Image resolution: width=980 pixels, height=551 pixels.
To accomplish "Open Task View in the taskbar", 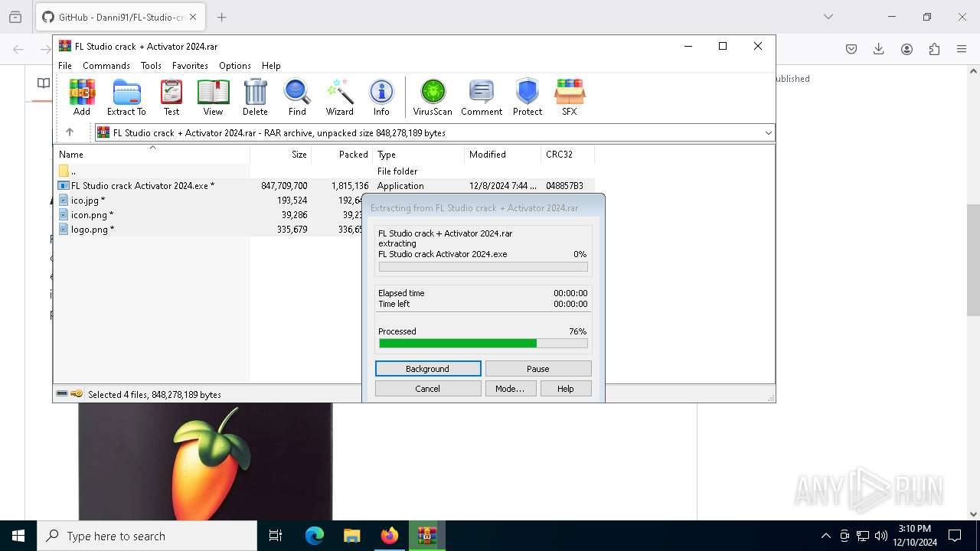I will (x=276, y=536).
